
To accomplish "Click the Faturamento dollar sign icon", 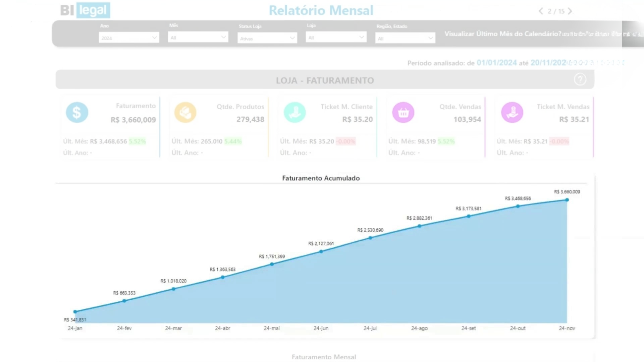I will pyautogui.click(x=77, y=112).
